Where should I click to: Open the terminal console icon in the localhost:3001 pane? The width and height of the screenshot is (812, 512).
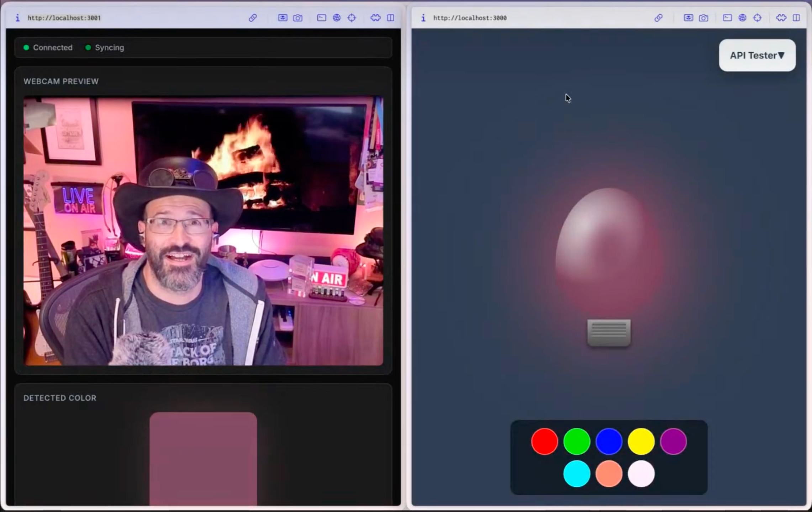[x=322, y=18]
